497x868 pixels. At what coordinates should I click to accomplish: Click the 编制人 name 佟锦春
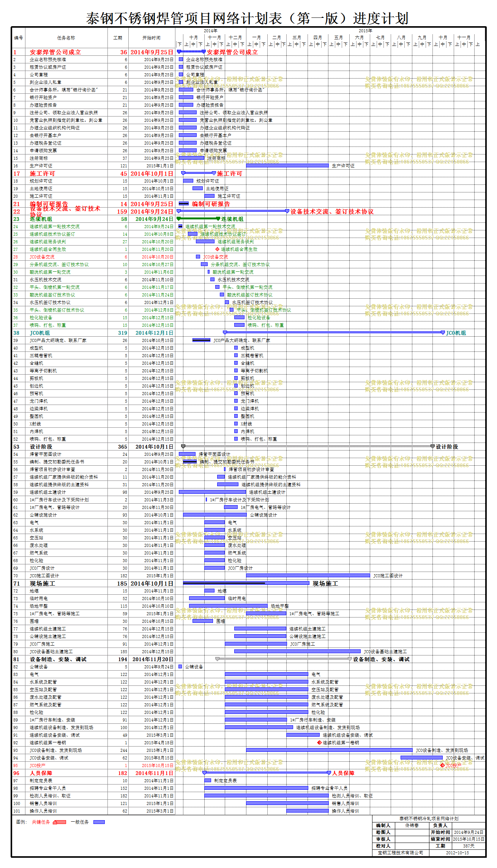[x=412, y=825]
